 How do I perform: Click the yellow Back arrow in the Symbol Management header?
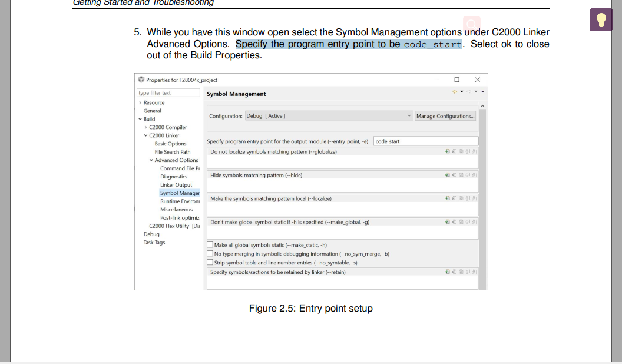point(455,92)
